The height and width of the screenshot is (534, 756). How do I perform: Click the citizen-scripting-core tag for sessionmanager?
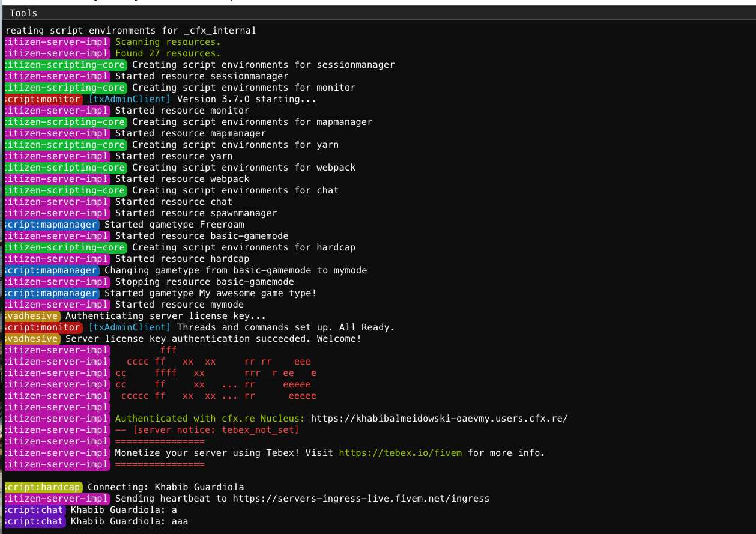coord(65,65)
